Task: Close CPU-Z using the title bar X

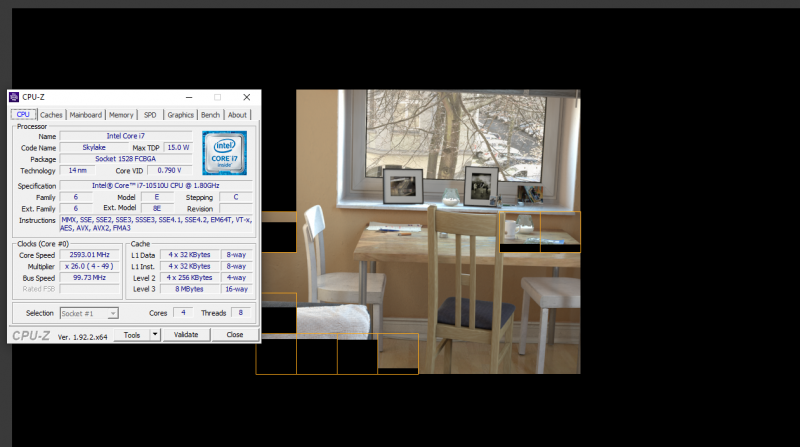Action: coord(246,97)
